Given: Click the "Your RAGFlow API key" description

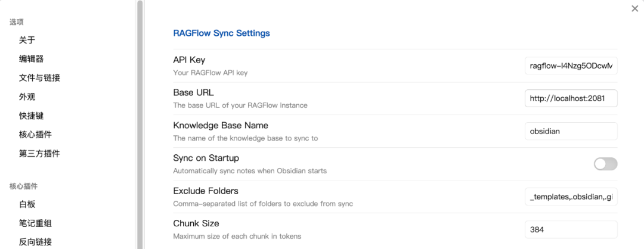Looking at the screenshot, I should tap(210, 73).
